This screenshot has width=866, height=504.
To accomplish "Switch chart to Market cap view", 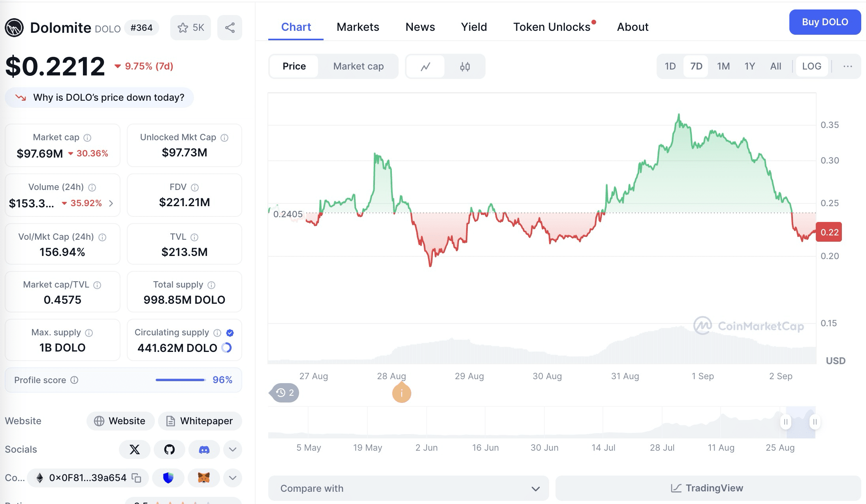I will [x=358, y=66].
